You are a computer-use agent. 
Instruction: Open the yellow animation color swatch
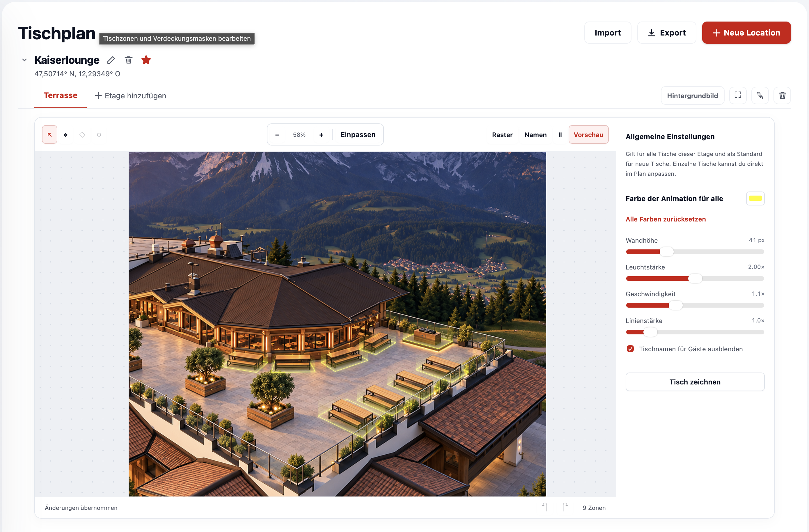coord(755,198)
